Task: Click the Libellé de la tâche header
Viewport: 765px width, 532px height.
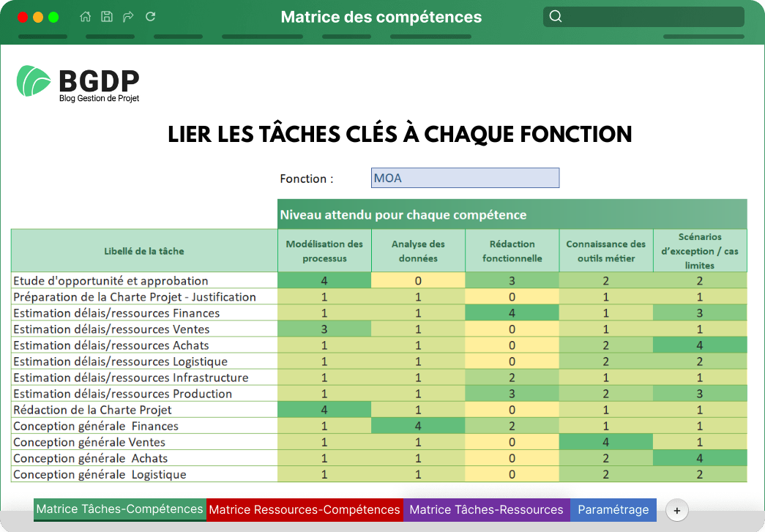Action: pyautogui.click(x=144, y=251)
